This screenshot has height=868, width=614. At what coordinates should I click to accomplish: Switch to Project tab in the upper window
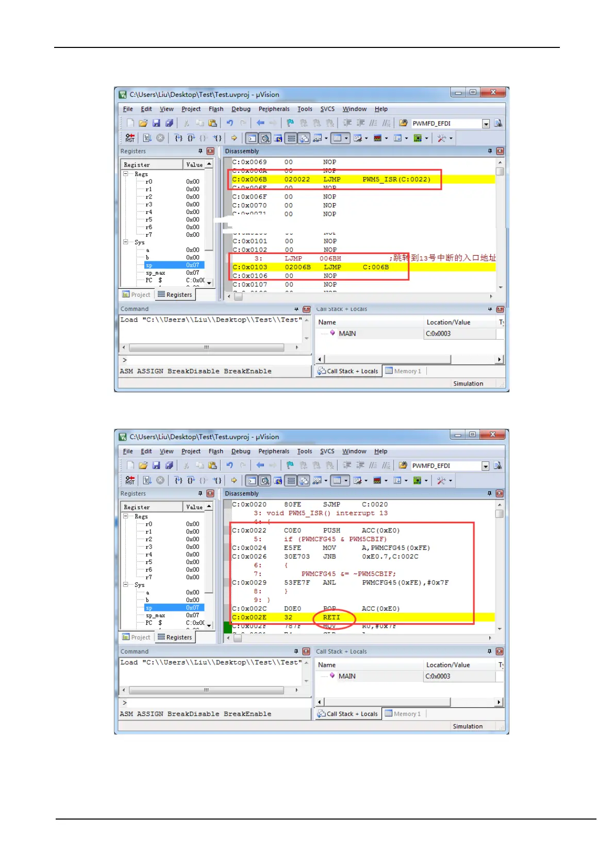coord(137,295)
